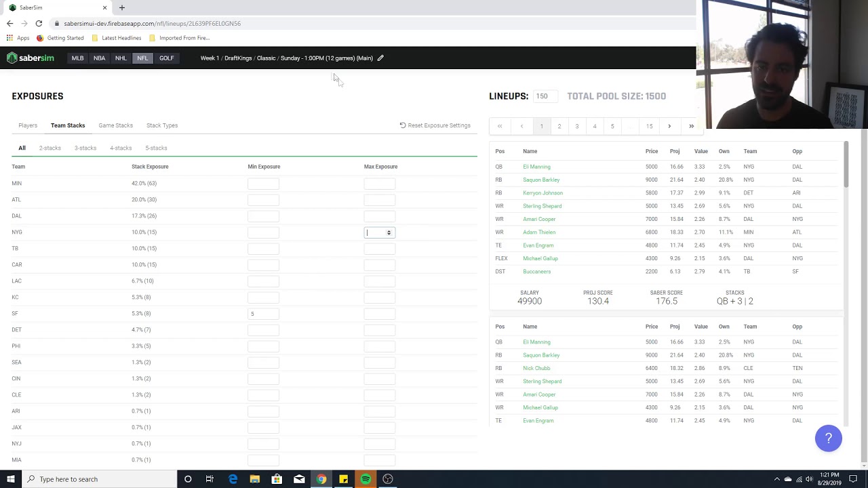Select NBA sport tab
Viewport: 868px width, 488px height.
tap(99, 58)
